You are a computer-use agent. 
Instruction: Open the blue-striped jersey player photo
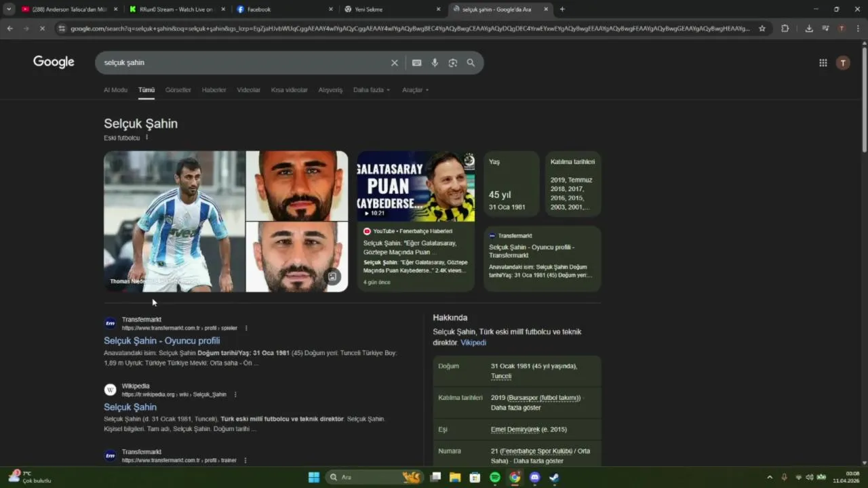tap(174, 222)
